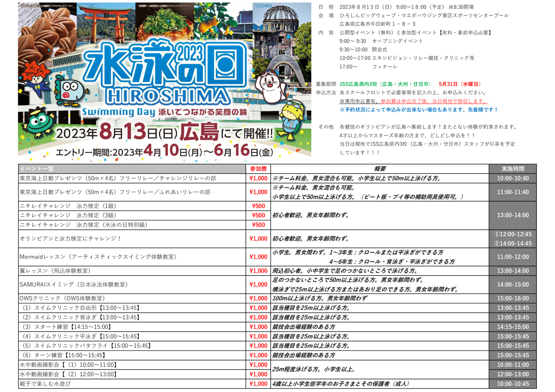Click (4) スイムクリニック平泳ぎ row

tap(132, 336)
